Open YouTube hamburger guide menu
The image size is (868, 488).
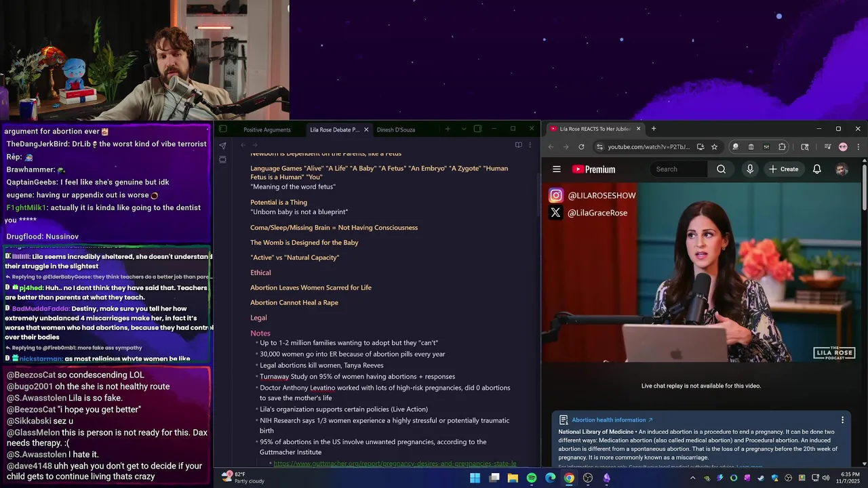pos(557,169)
